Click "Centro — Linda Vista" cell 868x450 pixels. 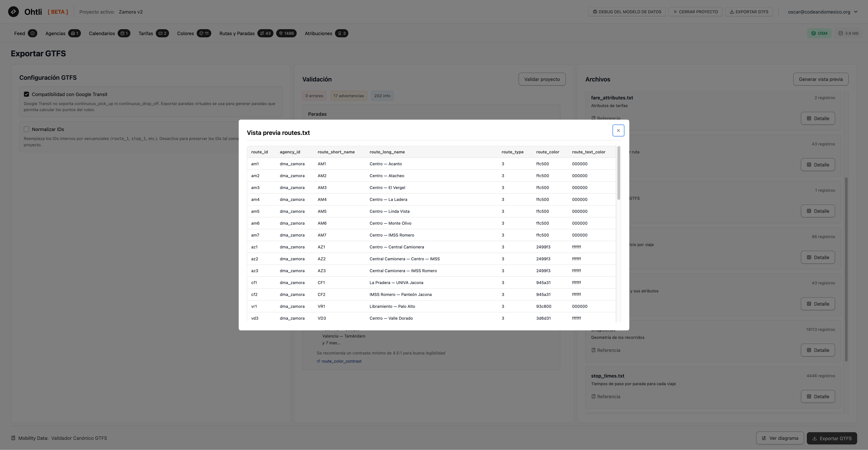pyautogui.click(x=390, y=211)
